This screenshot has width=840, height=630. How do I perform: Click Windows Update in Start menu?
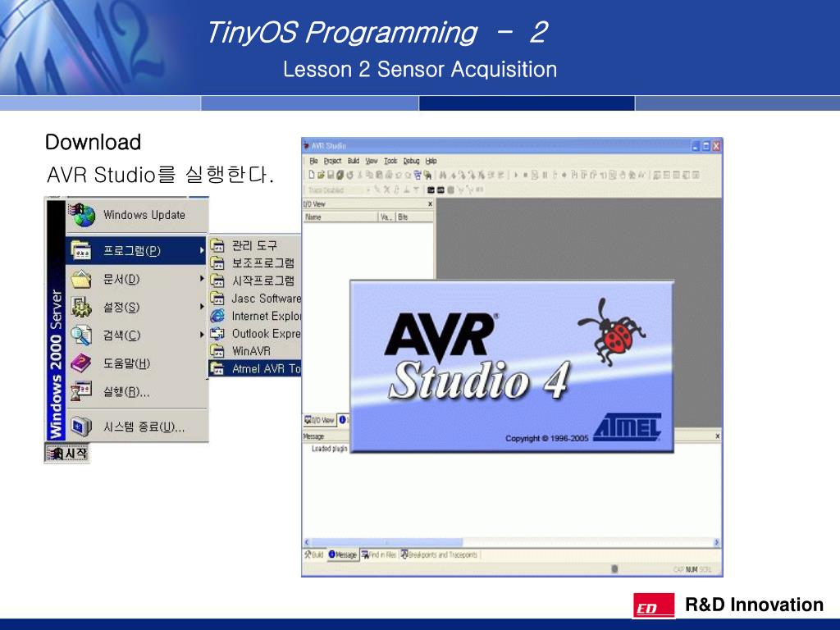(x=136, y=215)
